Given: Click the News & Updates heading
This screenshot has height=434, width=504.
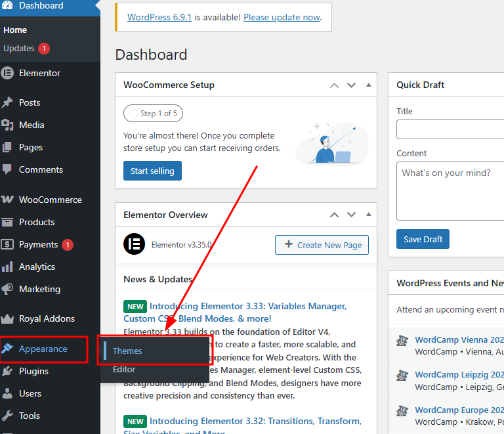Looking at the screenshot, I should point(157,279).
